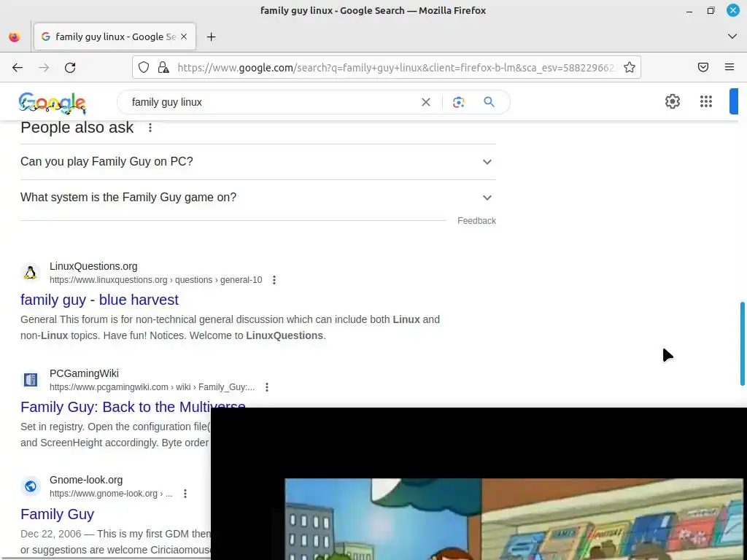Go to Google holiday logo homepage
This screenshot has width=747, height=560.
pyautogui.click(x=53, y=103)
